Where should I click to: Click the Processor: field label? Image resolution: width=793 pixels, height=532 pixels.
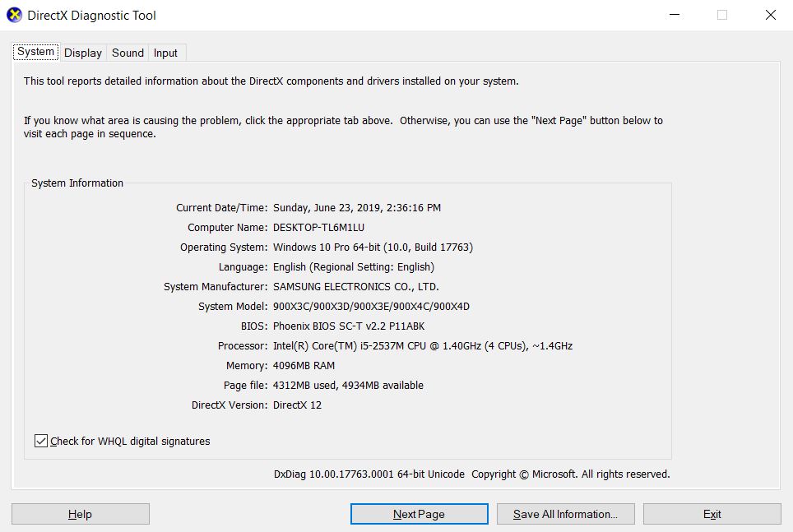[x=243, y=346]
